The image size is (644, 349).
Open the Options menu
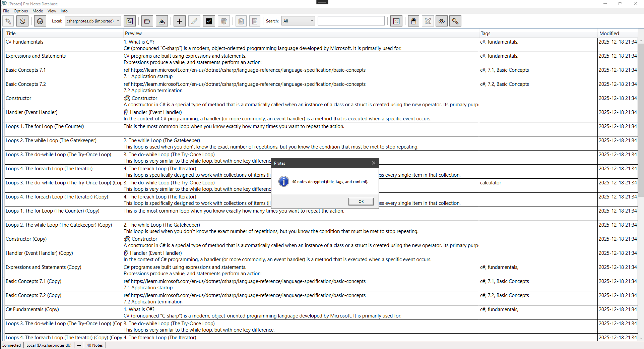click(x=21, y=11)
